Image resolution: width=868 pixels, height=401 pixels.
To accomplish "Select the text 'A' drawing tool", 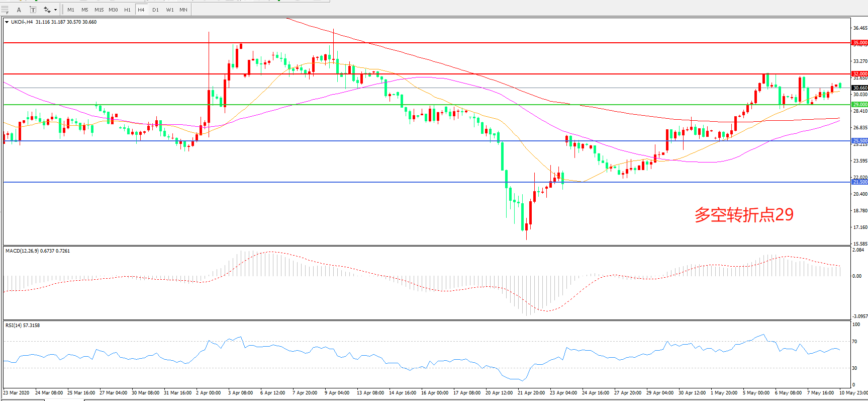I will [19, 10].
